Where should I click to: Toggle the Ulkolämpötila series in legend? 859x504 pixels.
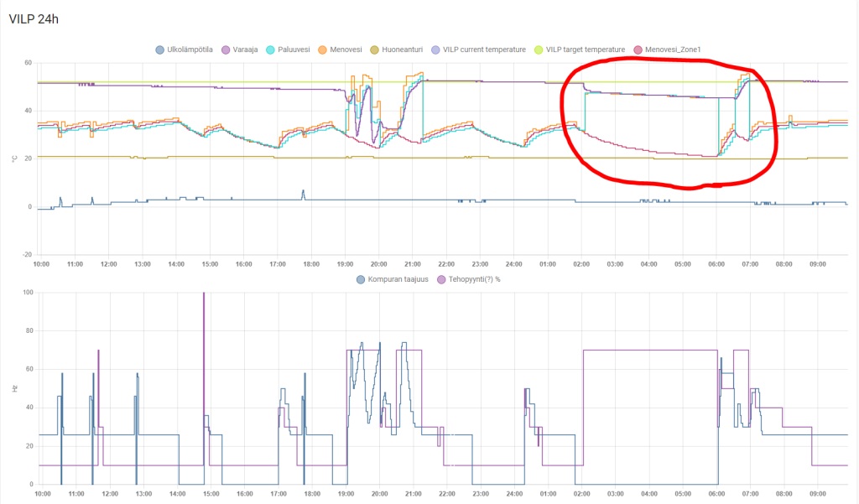[189, 49]
